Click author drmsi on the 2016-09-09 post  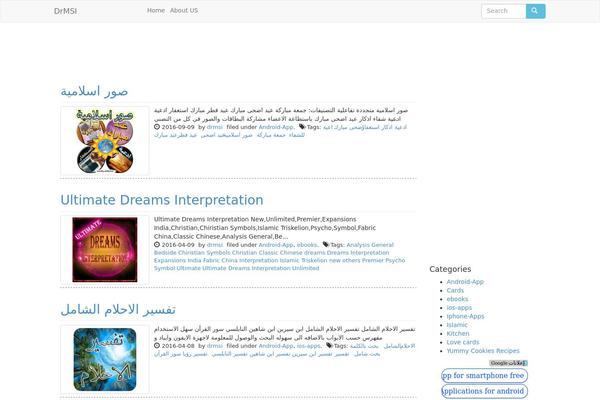pos(215,127)
